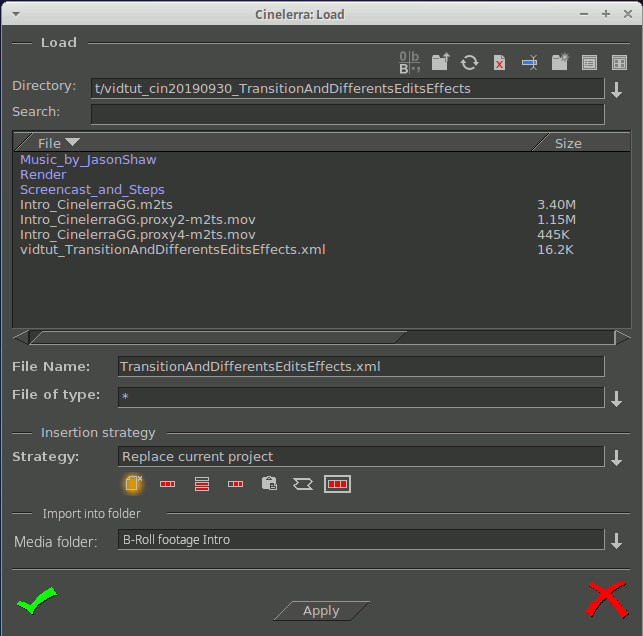Click into the Search input field
Image resolution: width=643 pixels, height=636 pixels.
[347, 113]
